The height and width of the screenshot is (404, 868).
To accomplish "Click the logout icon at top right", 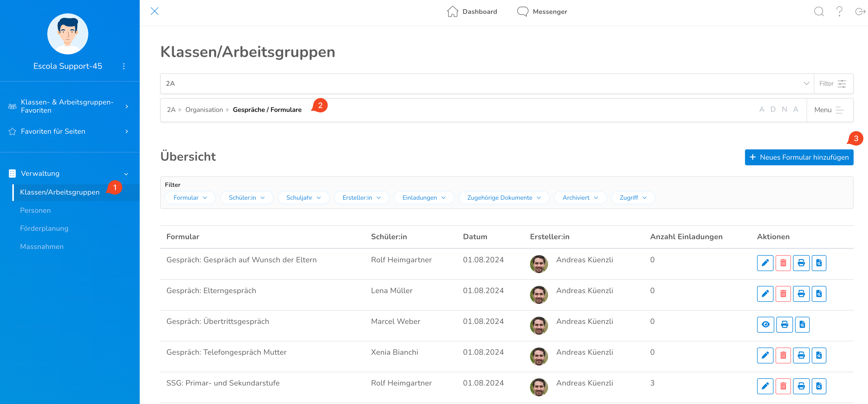I will [860, 12].
